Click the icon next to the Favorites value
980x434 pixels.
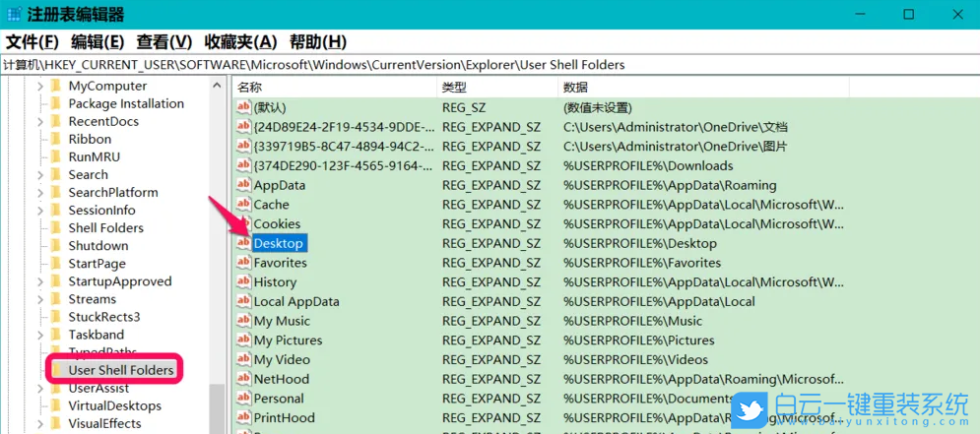pos(243,263)
